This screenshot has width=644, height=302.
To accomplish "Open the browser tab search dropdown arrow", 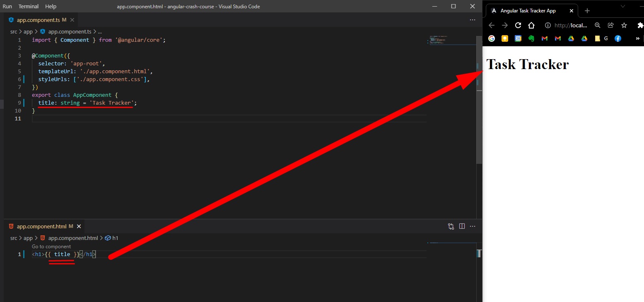I will 622,6.
